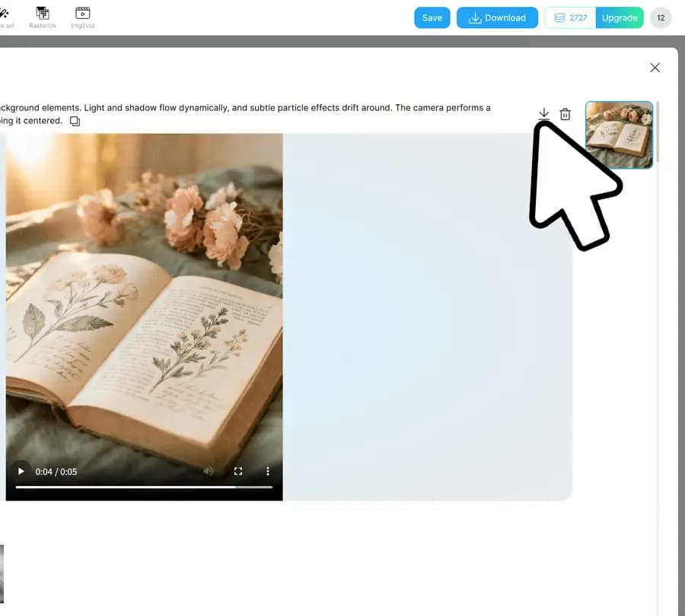Select the Rasterize tool

[43, 17]
